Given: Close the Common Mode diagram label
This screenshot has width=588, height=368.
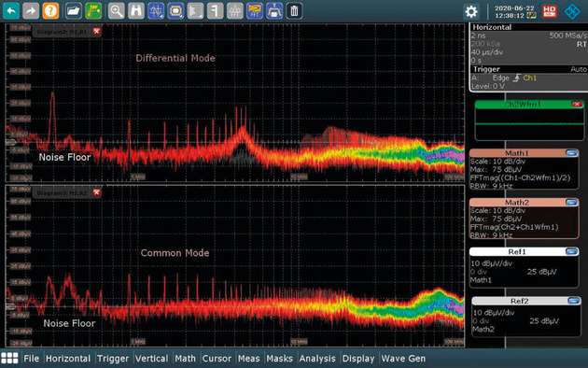Looking at the screenshot, I should pyautogui.click(x=97, y=192).
